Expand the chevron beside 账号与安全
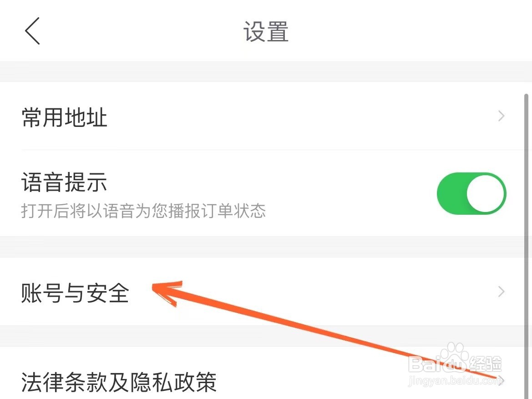 click(x=501, y=292)
